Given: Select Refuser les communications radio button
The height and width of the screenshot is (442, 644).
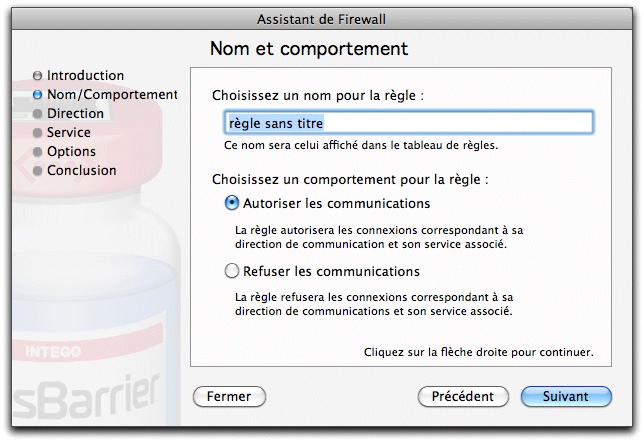Looking at the screenshot, I should [232, 271].
